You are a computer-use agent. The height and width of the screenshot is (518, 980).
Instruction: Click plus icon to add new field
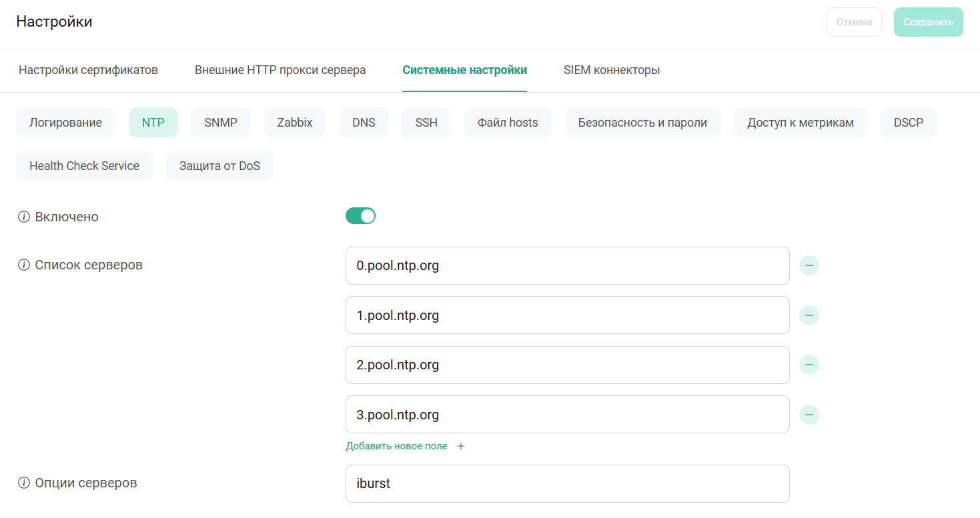click(461, 446)
